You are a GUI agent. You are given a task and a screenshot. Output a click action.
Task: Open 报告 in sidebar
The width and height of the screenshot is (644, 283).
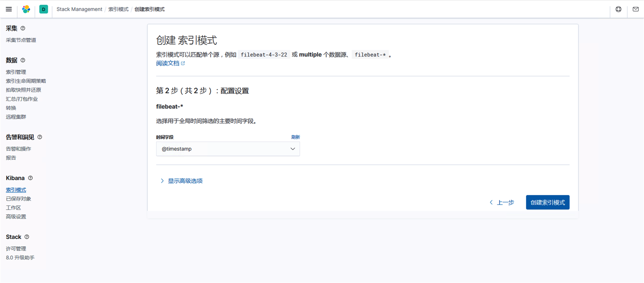11,158
